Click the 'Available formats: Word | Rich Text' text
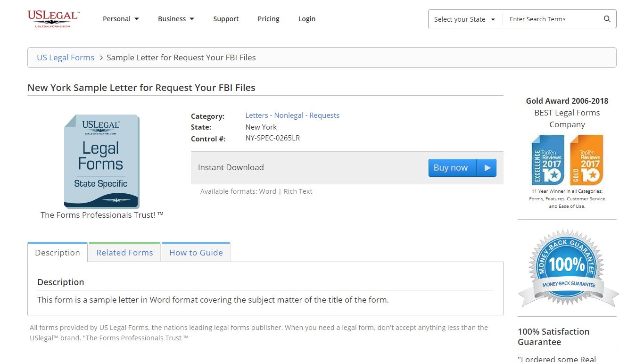The image size is (644, 362). pos(256,191)
